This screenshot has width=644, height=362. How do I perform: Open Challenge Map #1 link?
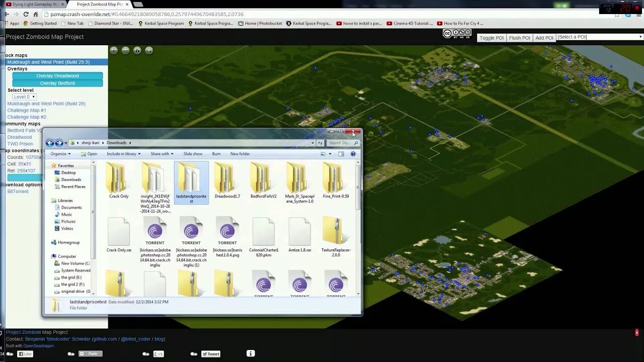coord(27,110)
